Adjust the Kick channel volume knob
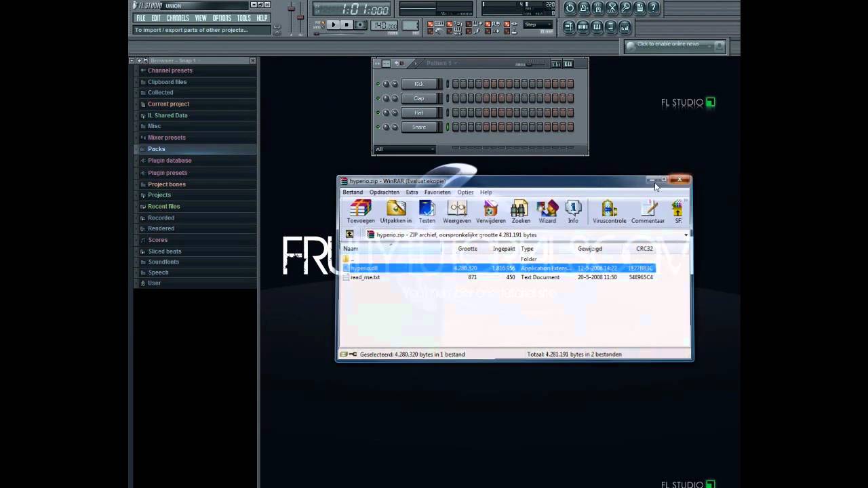This screenshot has width=868, height=488. click(395, 84)
